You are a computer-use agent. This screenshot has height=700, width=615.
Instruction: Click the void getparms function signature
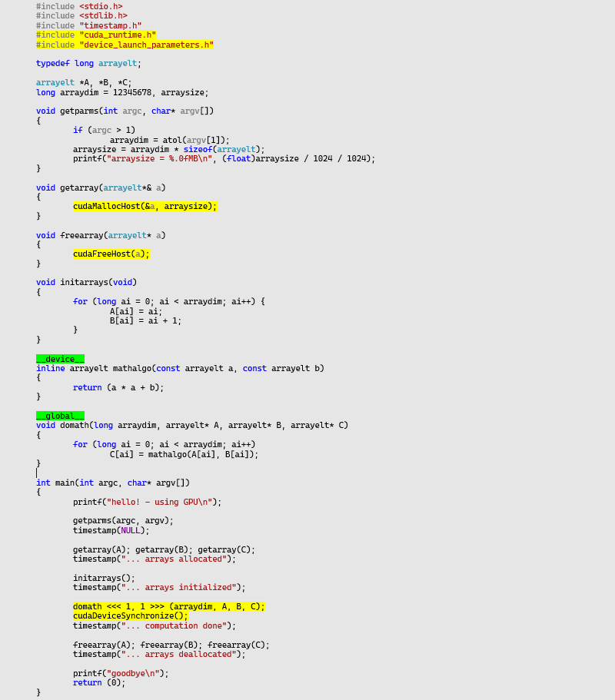click(125, 111)
